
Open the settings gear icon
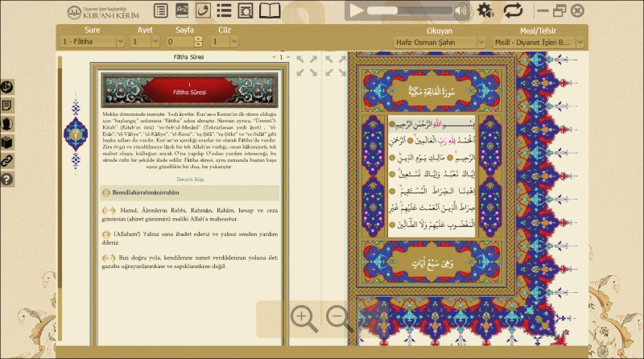click(x=485, y=10)
